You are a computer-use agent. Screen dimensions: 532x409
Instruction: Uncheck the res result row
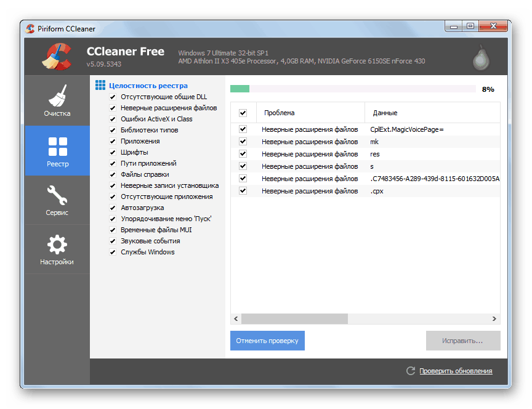[x=243, y=154]
